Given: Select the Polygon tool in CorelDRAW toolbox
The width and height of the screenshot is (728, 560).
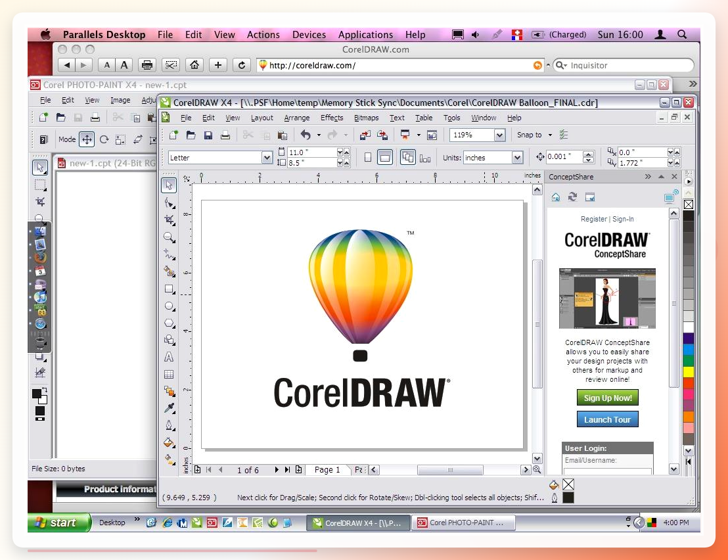Looking at the screenshot, I should pos(169,323).
